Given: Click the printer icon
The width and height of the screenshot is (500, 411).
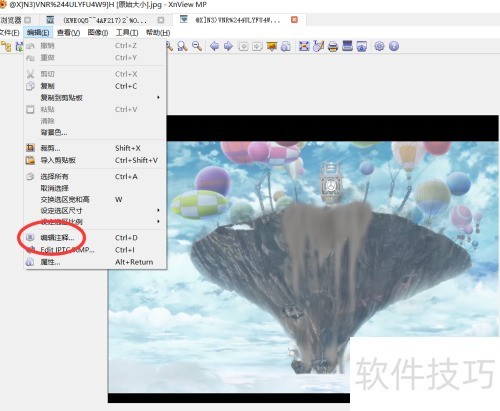Looking at the screenshot, I should 333,46.
